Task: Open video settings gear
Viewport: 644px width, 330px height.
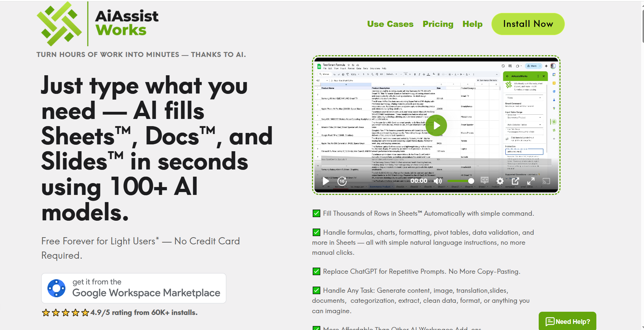Action: (x=500, y=181)
